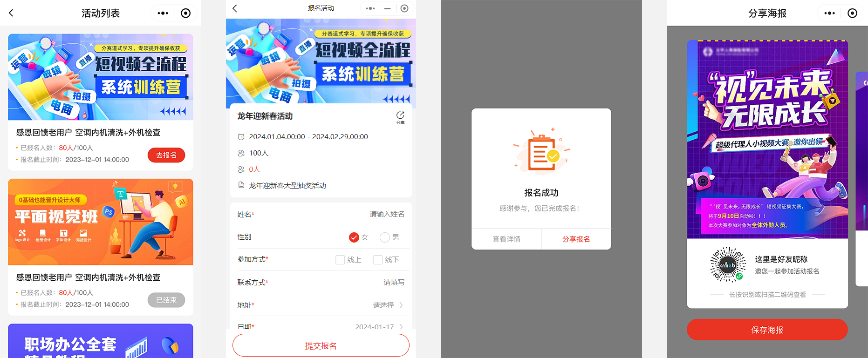Minimize the 报名活动 mini program
The height and width of the screenshot is (358, 868).
tap(387, 8)
